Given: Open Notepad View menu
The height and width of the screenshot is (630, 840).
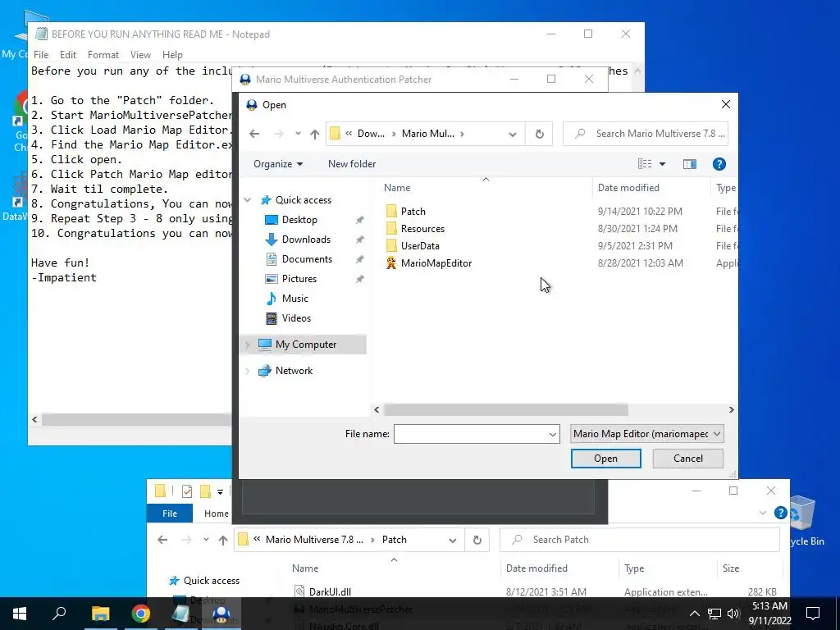Looking at the screenshot, I should click(140, 55).
